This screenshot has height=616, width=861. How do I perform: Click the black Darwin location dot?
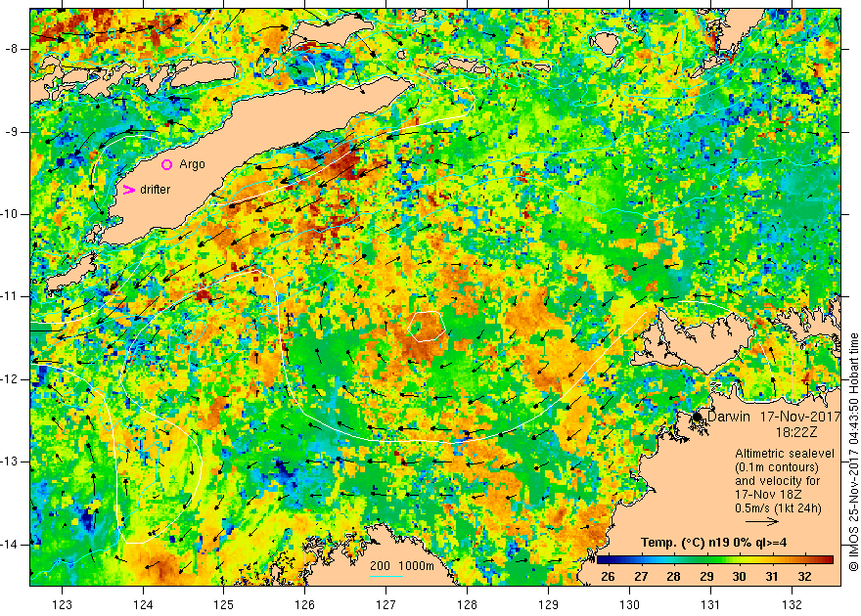[x=697, y=417]
